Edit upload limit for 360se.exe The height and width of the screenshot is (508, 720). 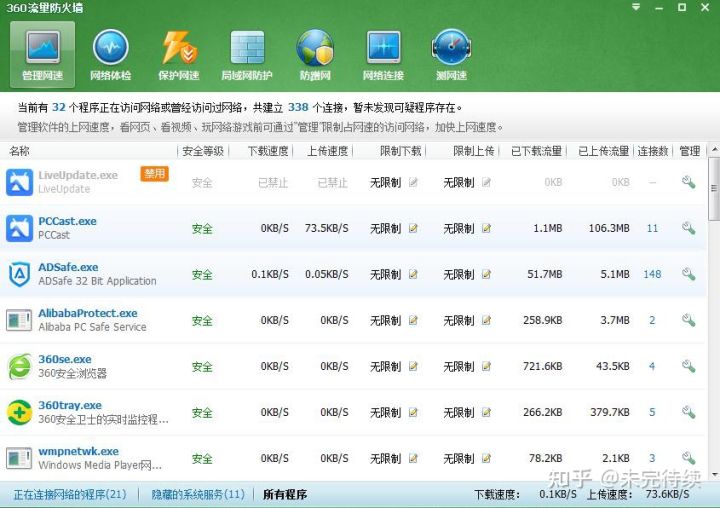486,366
